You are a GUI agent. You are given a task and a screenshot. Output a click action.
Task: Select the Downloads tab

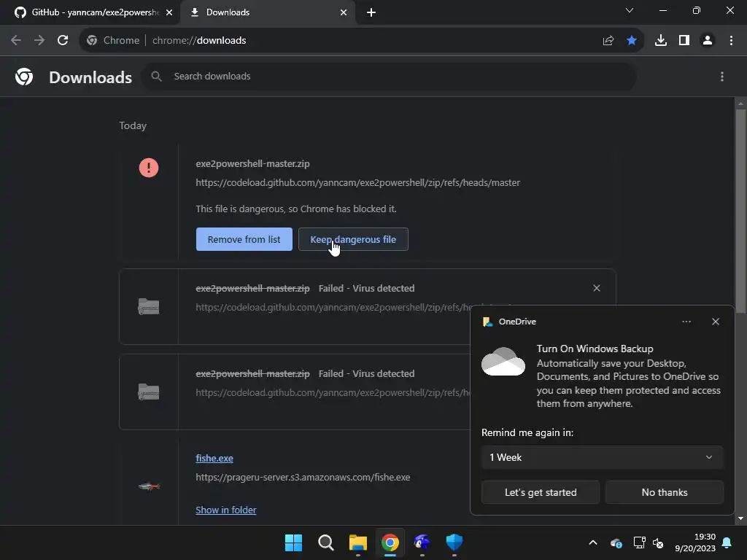[267, 12]
